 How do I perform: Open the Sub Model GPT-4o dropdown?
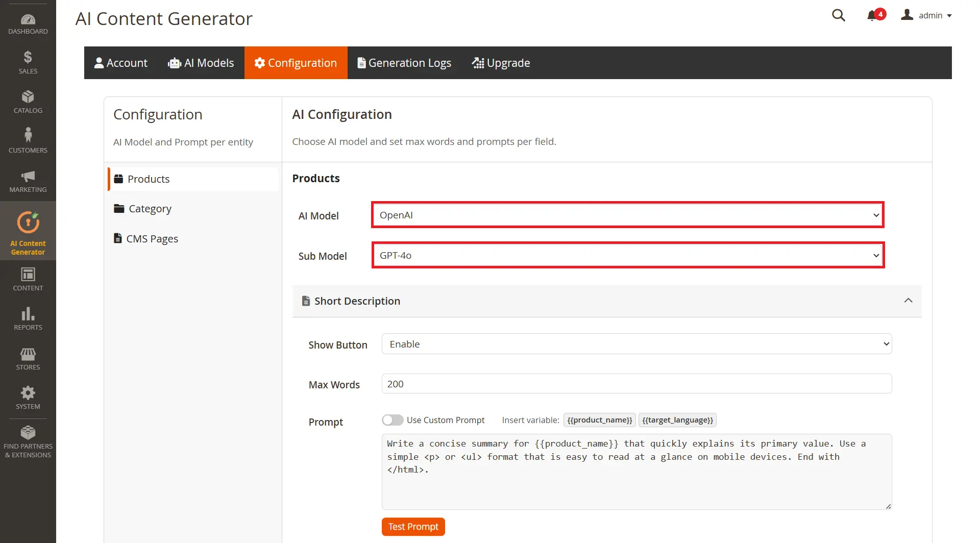point(627,255)
